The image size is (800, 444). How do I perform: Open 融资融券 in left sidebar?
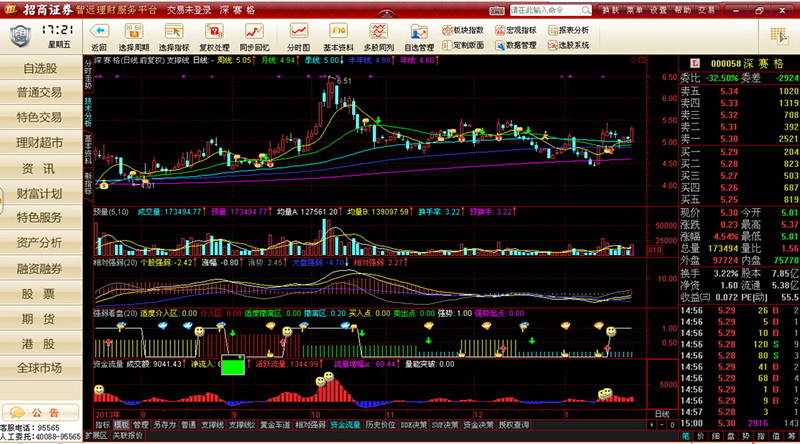click(40, 269)
